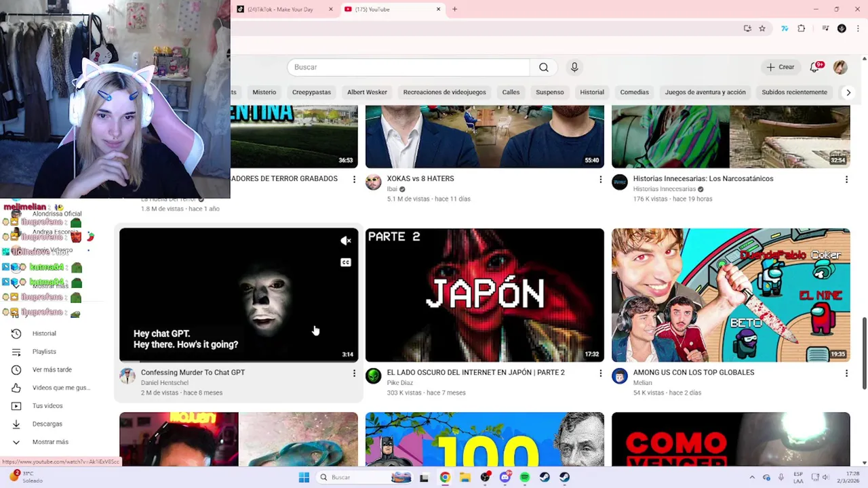Close the YouTube browser tab
Image resolution: width=868 pixels, height=488 pixels.
(x=438, y=9)
